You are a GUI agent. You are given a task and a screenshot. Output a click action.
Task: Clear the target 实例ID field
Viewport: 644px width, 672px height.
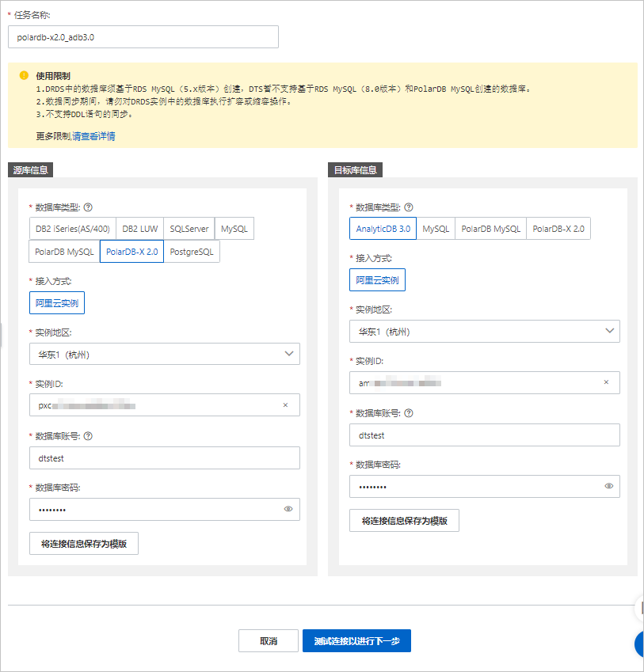[606, 382]
